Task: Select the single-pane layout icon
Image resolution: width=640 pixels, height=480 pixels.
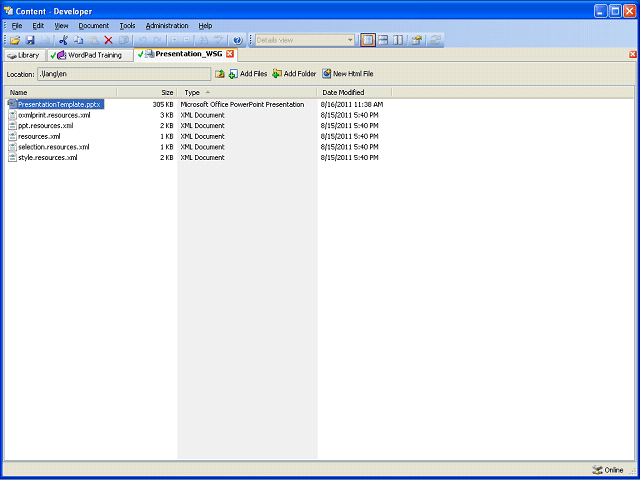Action: coord(368,40)
